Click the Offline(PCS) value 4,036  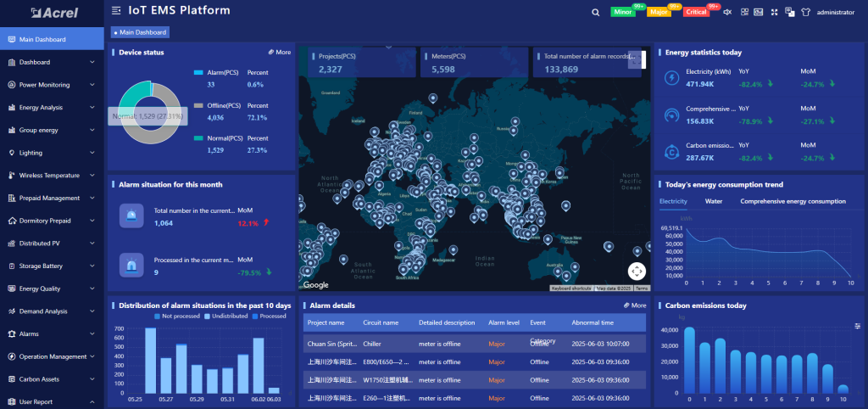[x=216, y=117]
